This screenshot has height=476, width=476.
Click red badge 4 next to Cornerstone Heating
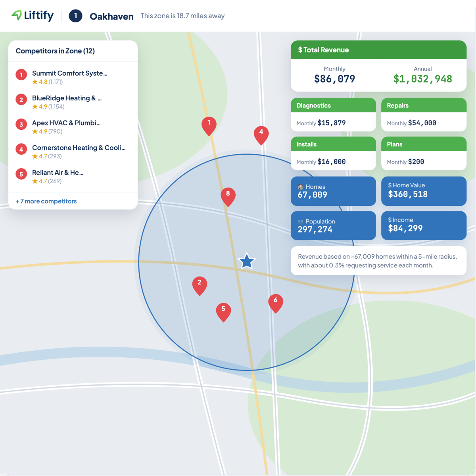coord(21,149)
